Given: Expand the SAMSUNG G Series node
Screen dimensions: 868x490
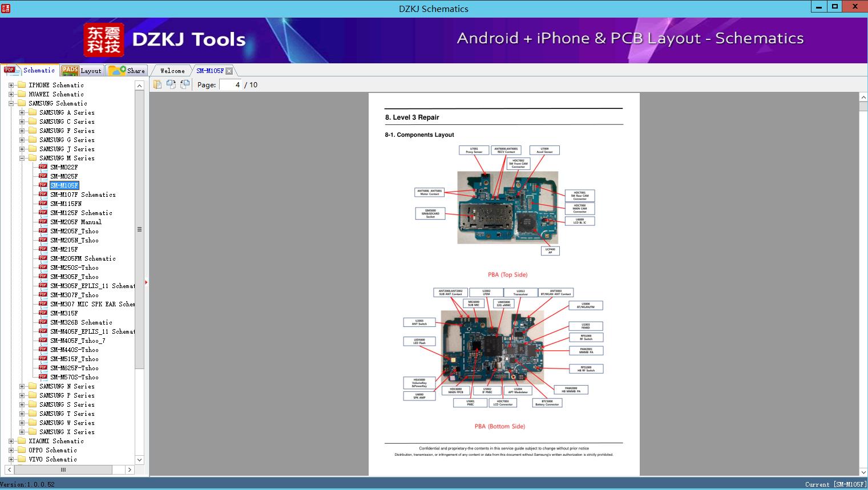Looking at the screenshot, I should click(x=22, y=140).
